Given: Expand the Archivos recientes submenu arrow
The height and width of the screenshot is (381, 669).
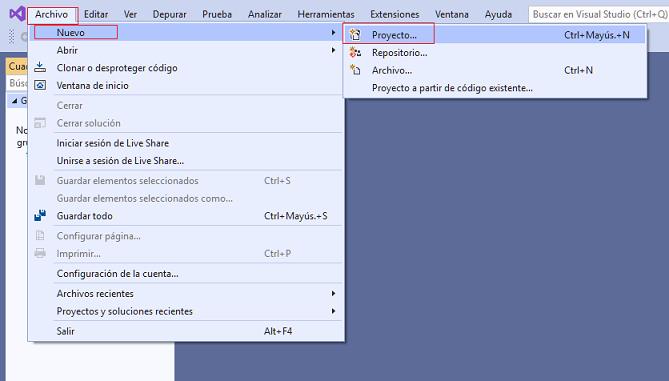Looking at the screenshot, I should 333,294.
